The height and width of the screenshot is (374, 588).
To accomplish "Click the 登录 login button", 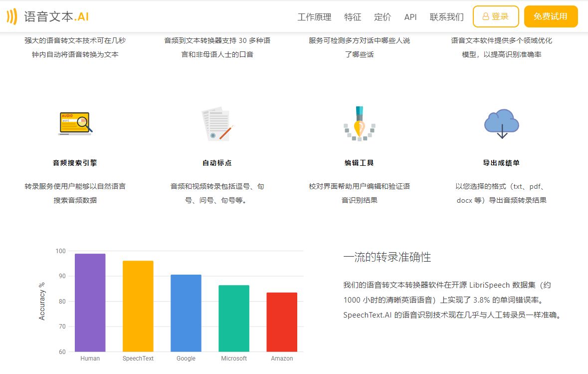I will tap(496, 16).
